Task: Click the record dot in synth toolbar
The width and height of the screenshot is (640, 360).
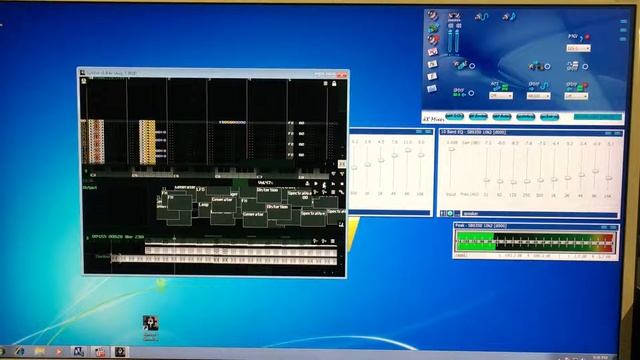Action: coord(342,184)
